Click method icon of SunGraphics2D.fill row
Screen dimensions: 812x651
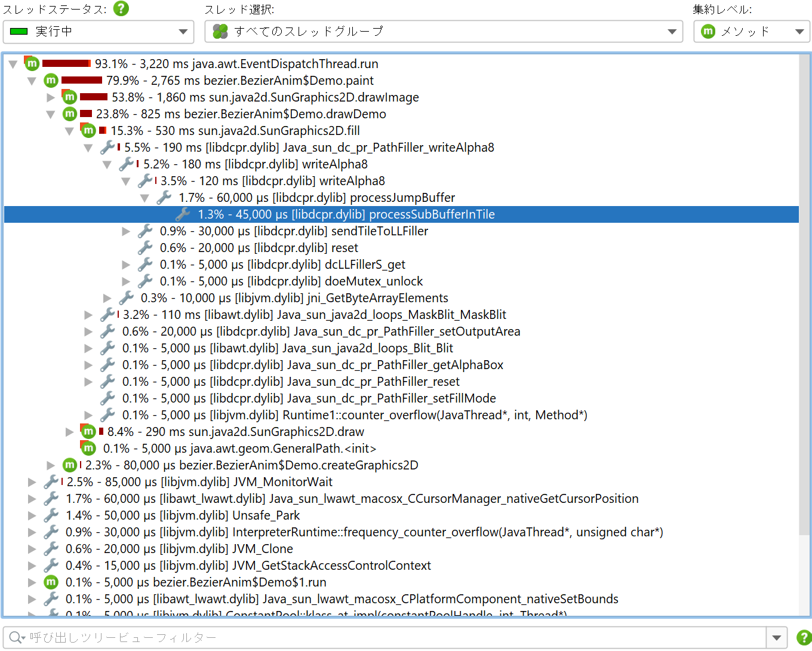[x=88, y=130]
